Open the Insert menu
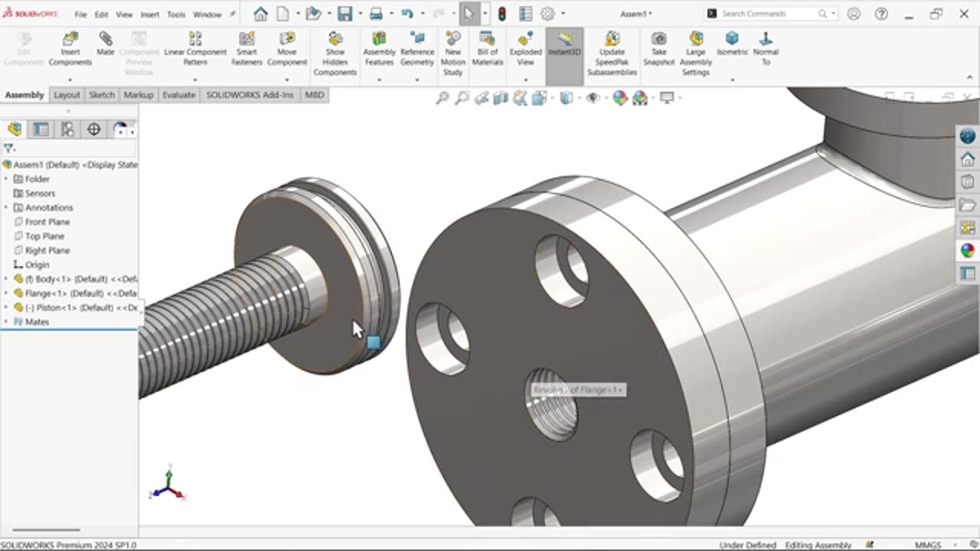Screen dimensions: 980x551 click(150, 15)
